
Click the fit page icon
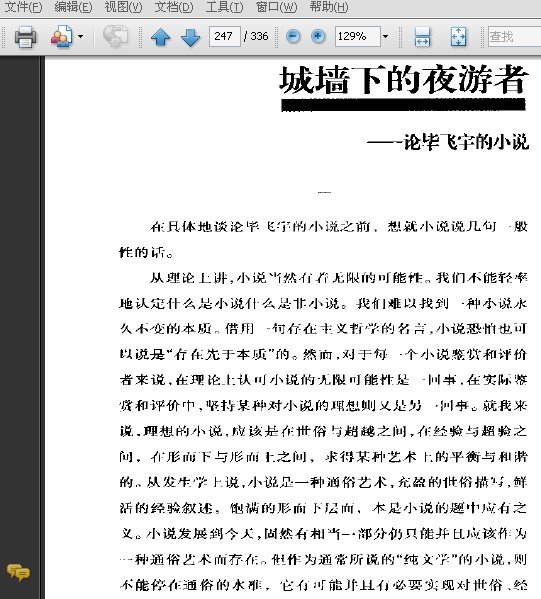(458, 37)
